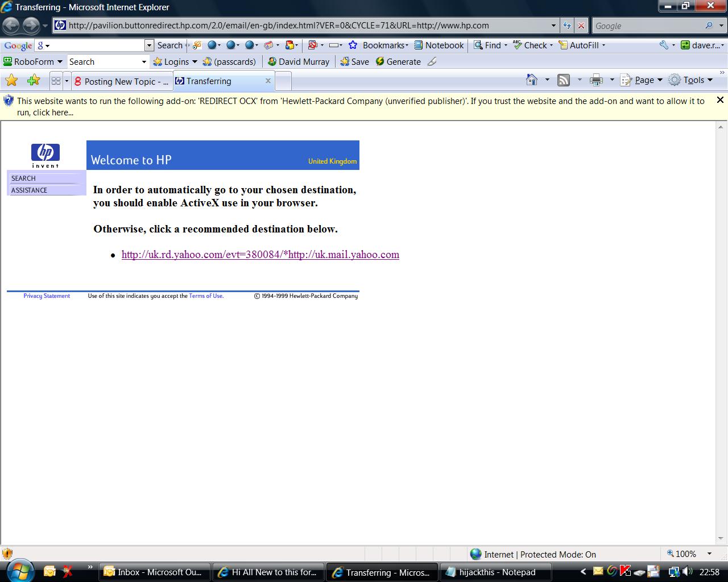Click the red Stop loading icon
The width and height of the screenshot is (728, 582).
coord(581,26)
